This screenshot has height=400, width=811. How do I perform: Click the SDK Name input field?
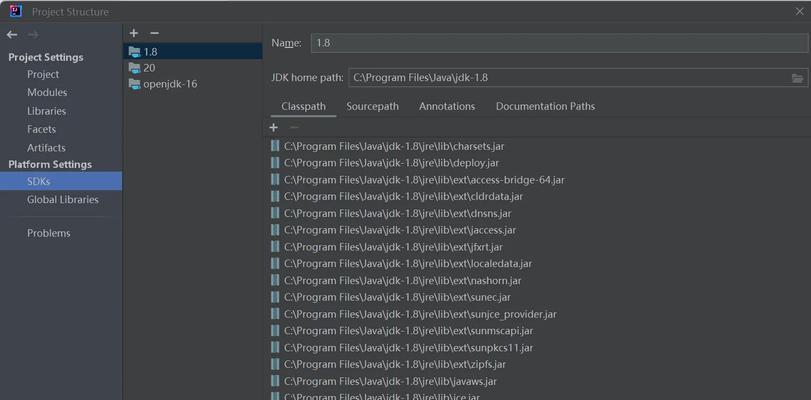[x=559, y=43]
